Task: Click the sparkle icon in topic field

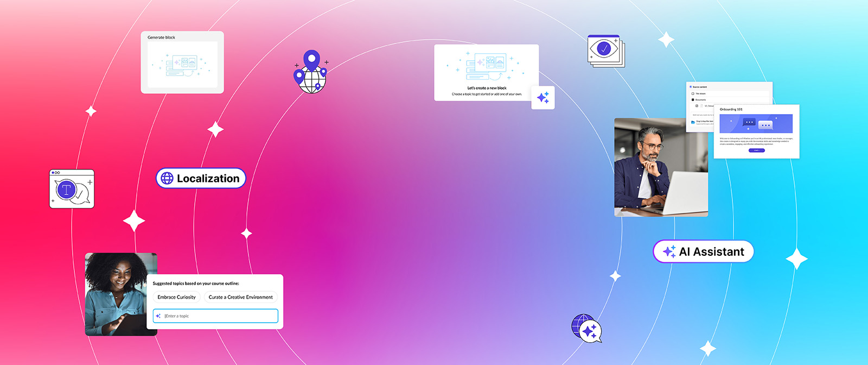Action: [158, 316]
